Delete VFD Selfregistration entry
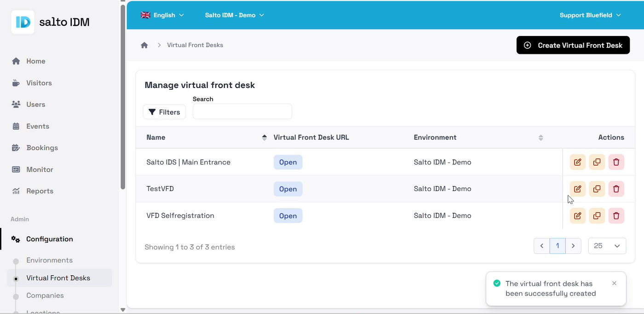644x314 pixels. point(616,215)
